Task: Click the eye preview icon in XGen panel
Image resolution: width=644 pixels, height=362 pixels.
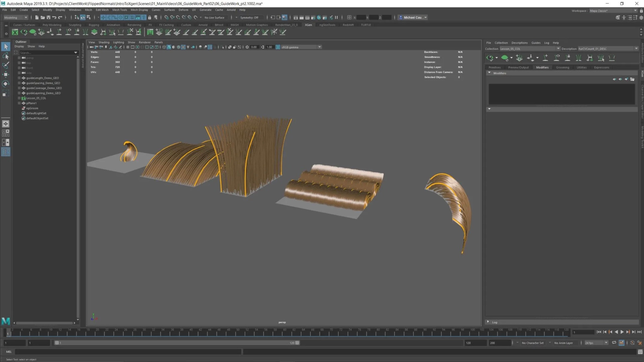Action: (490, 58)
